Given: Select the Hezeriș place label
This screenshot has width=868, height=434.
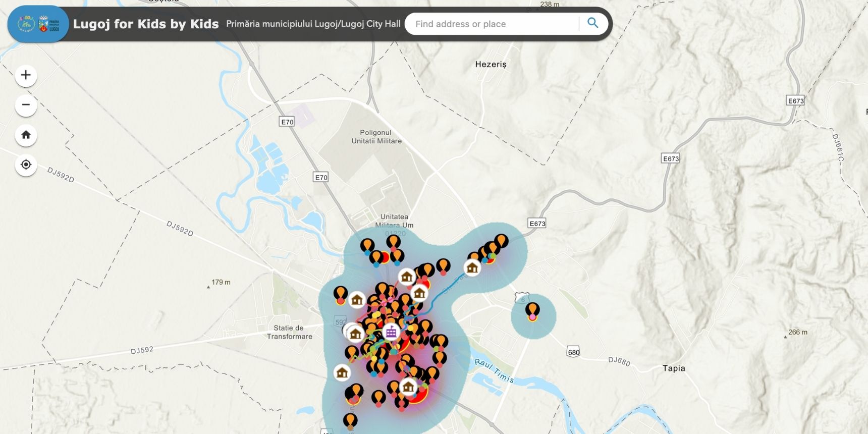Looking at the screenshot, I should click(491, 64).
